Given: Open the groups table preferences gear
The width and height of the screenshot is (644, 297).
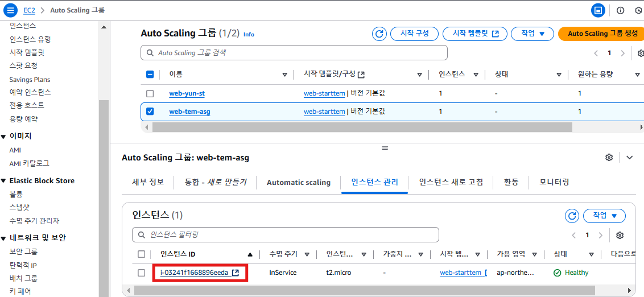Looking at the screenshot, I should coord(641,53).
